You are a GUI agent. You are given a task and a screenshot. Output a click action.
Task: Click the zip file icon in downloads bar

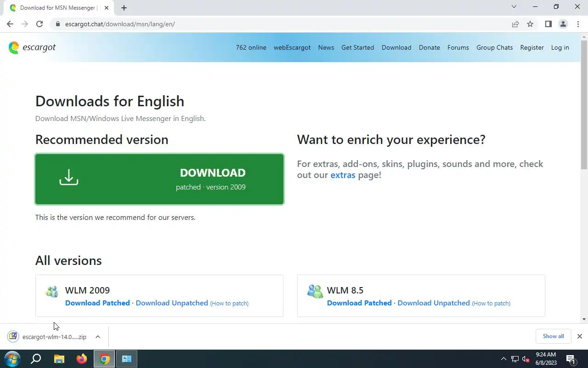(13, 336)
